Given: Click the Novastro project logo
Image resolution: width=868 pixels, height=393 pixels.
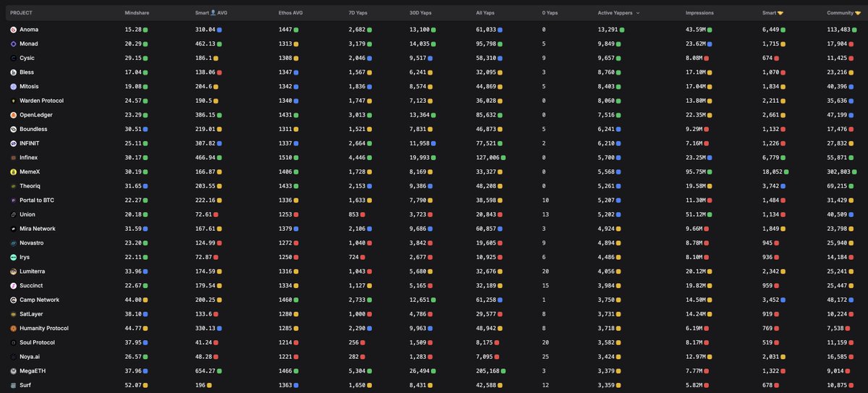Looking at the screenshot, I should pos(13,242).
